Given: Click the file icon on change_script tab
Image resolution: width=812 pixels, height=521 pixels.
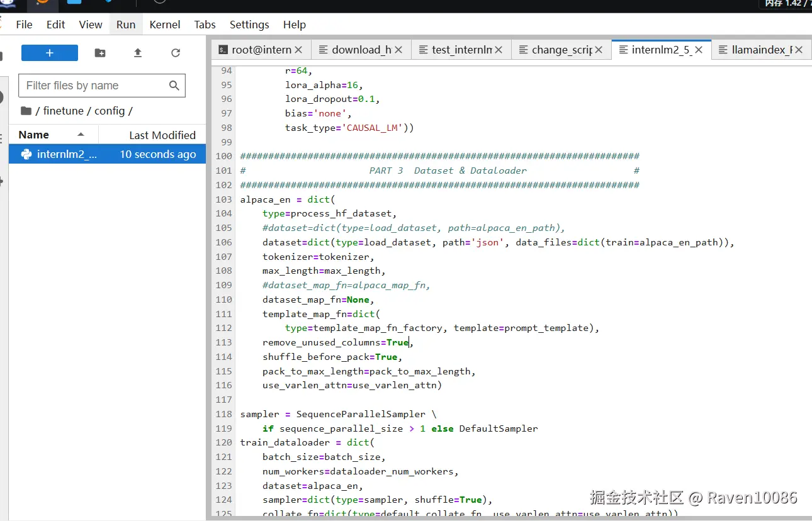Looking at the screenshot, I should pos(524,50).
